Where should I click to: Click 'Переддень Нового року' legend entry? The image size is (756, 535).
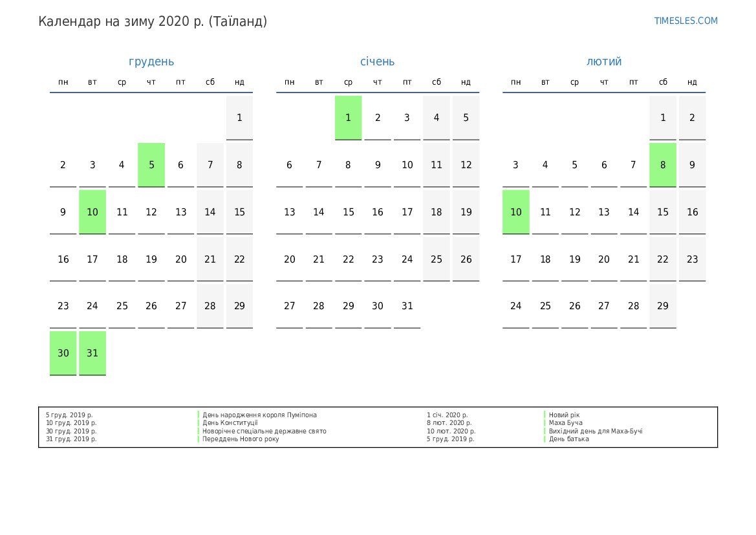241,439
